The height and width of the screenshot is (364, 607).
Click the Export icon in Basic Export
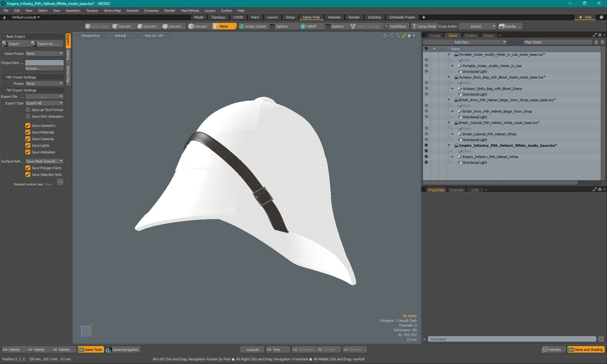pos(5,44)
